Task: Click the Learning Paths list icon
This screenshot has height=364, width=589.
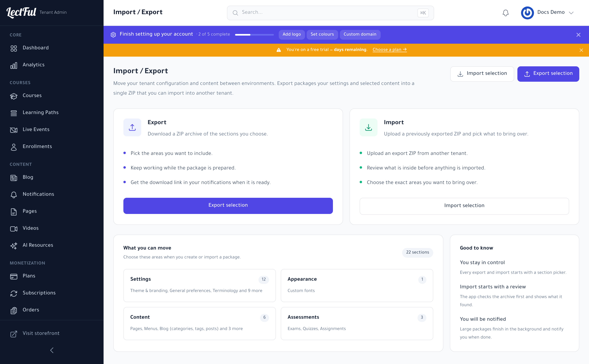Action: coord(14,113)
